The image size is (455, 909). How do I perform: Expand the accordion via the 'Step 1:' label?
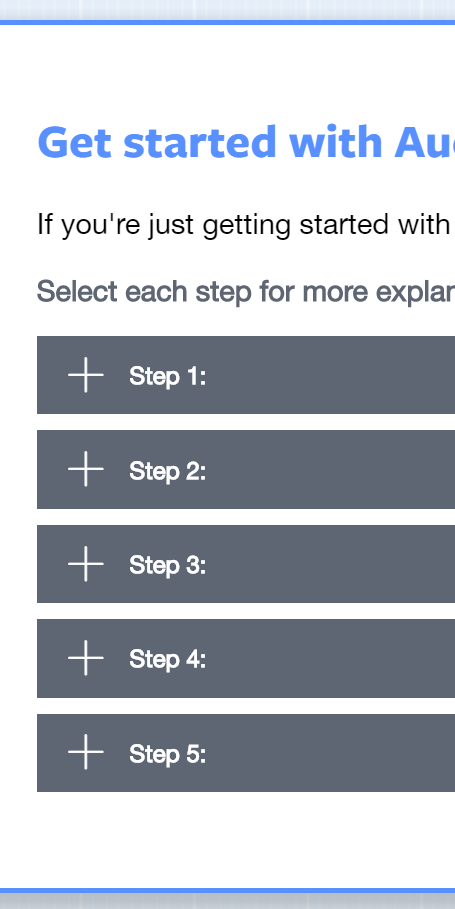tap(168, 377)
